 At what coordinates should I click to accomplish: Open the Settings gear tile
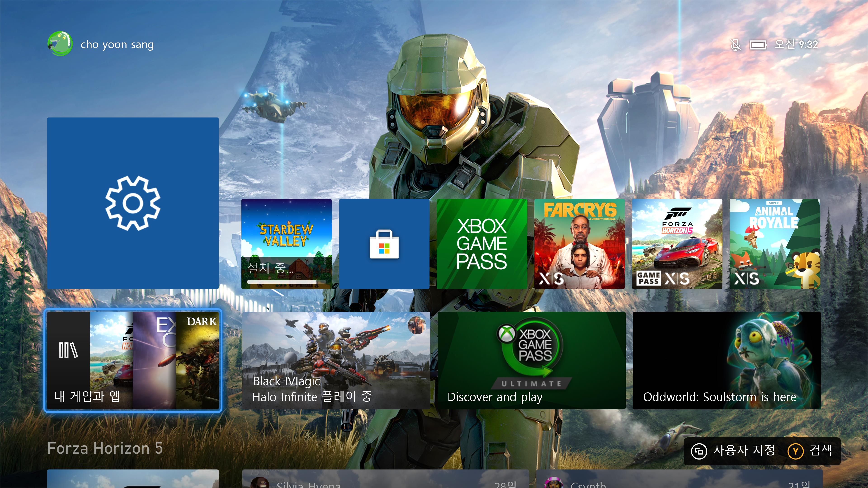[x=133, y=203]
